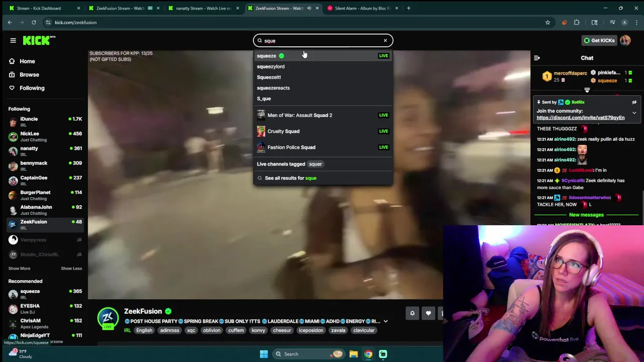Open a new browser tab
This screenshot has width=644, height=362.
point(409,8)
